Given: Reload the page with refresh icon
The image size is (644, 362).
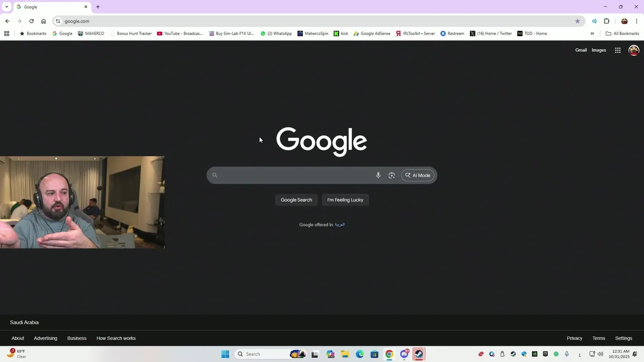Looking at the screenshot, I should coord(31,21).
